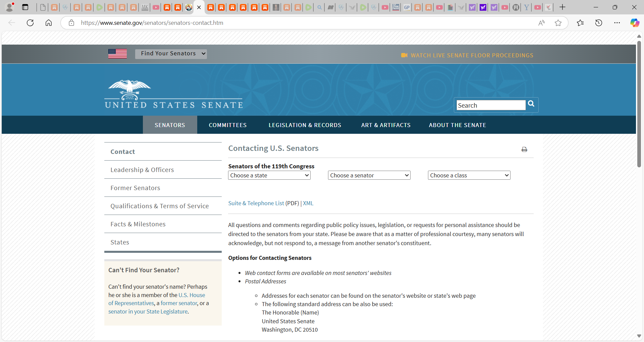Open the Favorites list panel
Image resolution: width=644 pixels, height=342 pixels.
580,23
